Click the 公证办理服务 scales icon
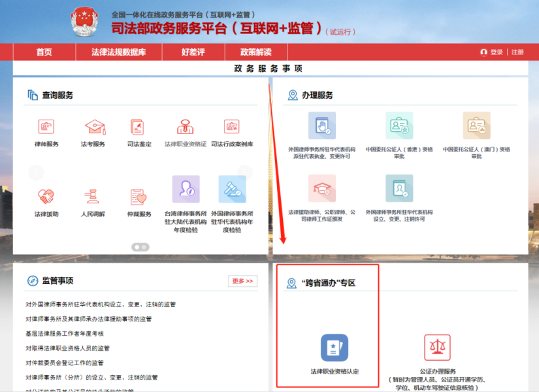This screenshot has width=539, height=392. (437, 347)
